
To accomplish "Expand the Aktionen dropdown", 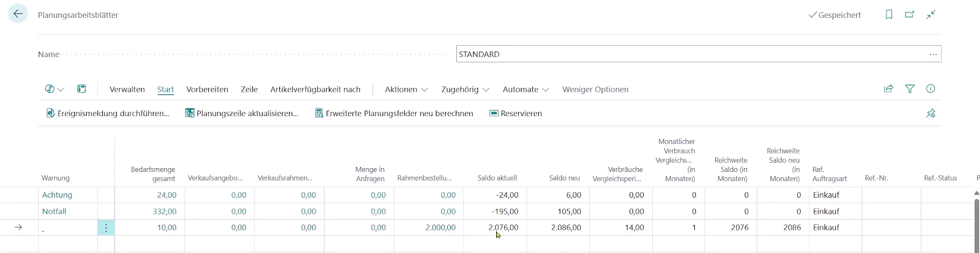I will [406, 89].
